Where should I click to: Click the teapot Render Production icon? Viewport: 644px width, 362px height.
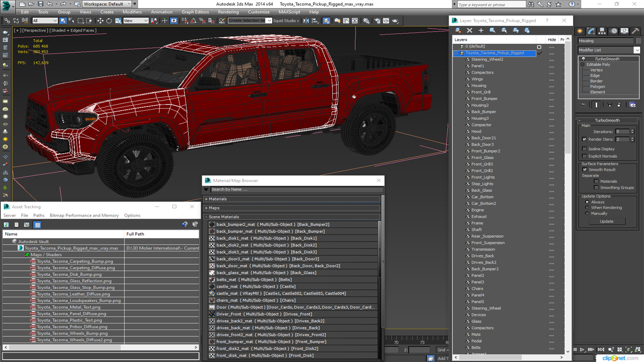(395, 21)
